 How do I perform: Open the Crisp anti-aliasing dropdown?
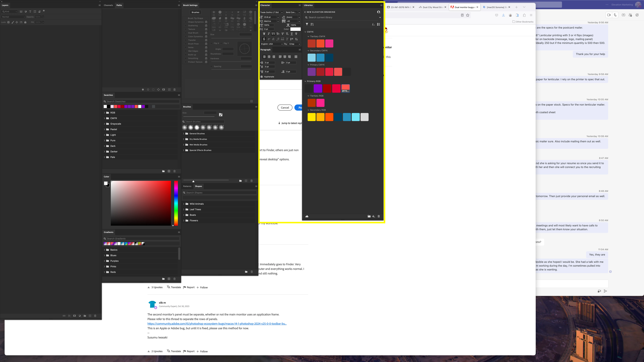coord(294,44)
